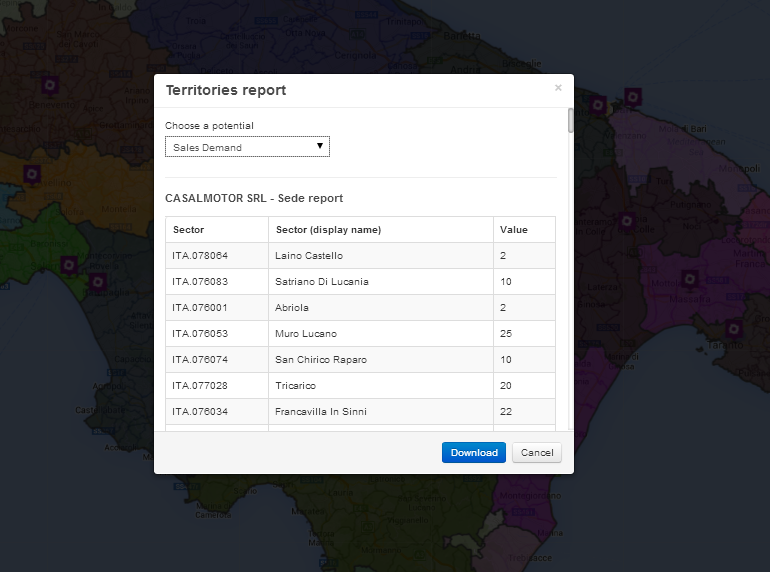The height and width of the screenshot is (572, 770).
Task: Open the Sales Demand potential dropdown
Action: [x=247, y=147]
